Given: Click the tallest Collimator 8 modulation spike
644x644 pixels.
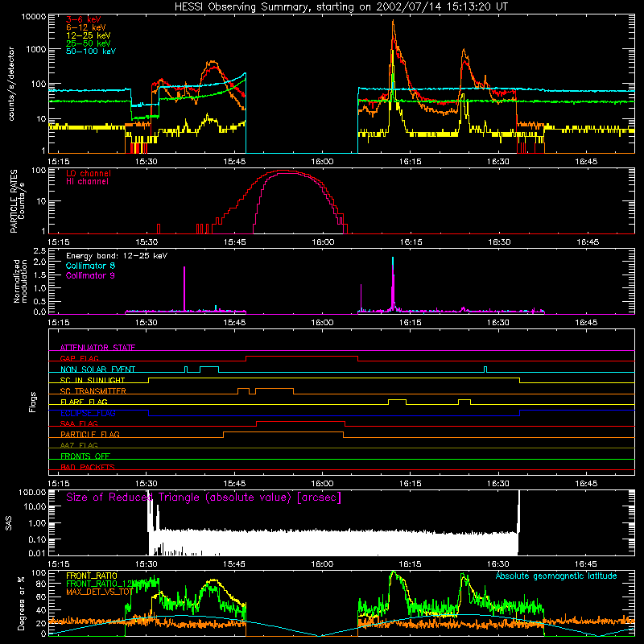Looking at the screenshot, I should 393,259.
